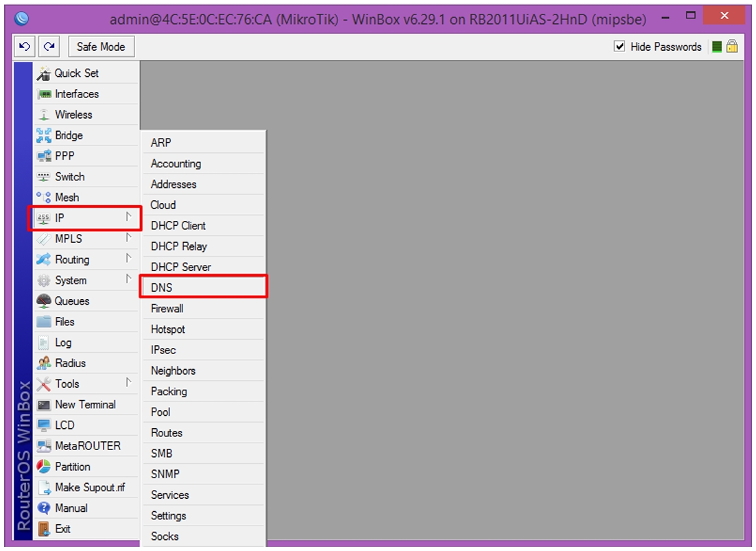Click the padlock icon in toolbar
756x551 pixels.
pos(732,46)
